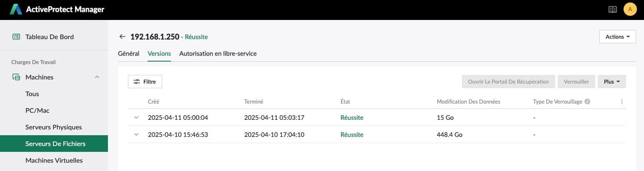Open the column options three-dot menu

(x=622, y=102)
